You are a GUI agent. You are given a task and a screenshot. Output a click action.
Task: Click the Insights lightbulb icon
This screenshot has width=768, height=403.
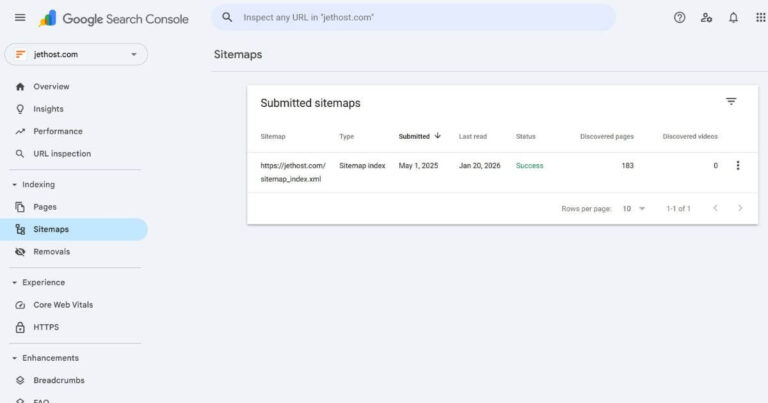pos(20,109)
